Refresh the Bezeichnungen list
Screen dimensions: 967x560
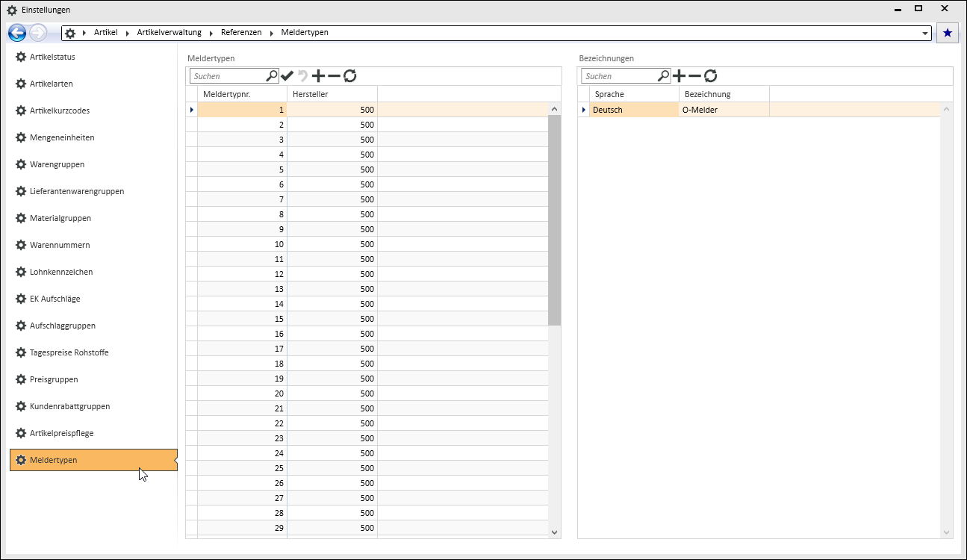click(x=711, y=75)
